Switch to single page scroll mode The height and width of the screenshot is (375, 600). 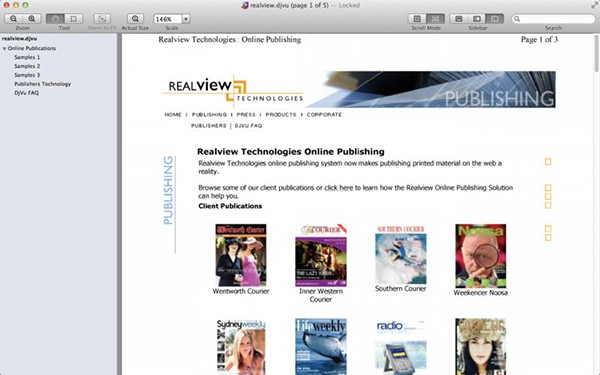[417, 19]
